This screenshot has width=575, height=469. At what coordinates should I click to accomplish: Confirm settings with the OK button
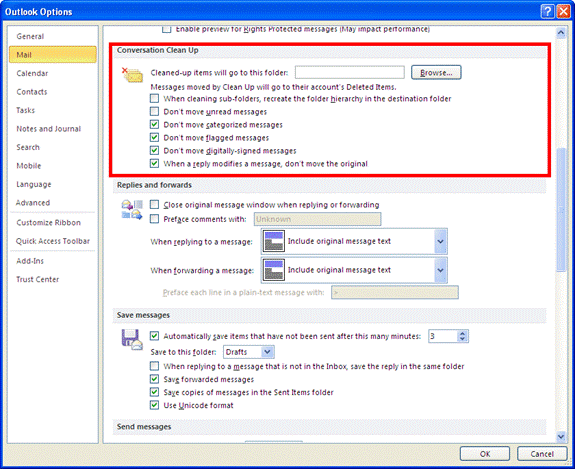[485, 454]
